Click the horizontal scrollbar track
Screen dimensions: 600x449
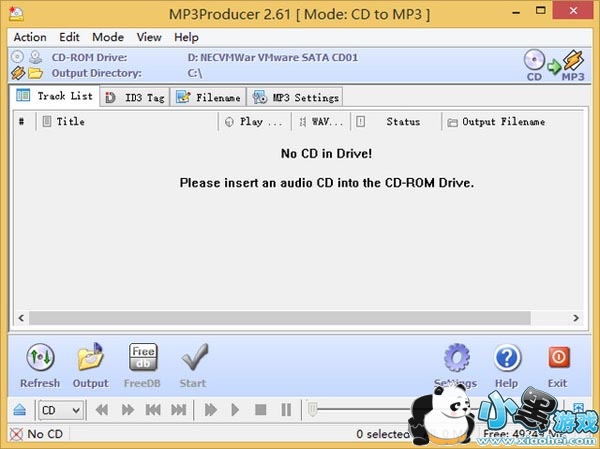tap(280, 318)
